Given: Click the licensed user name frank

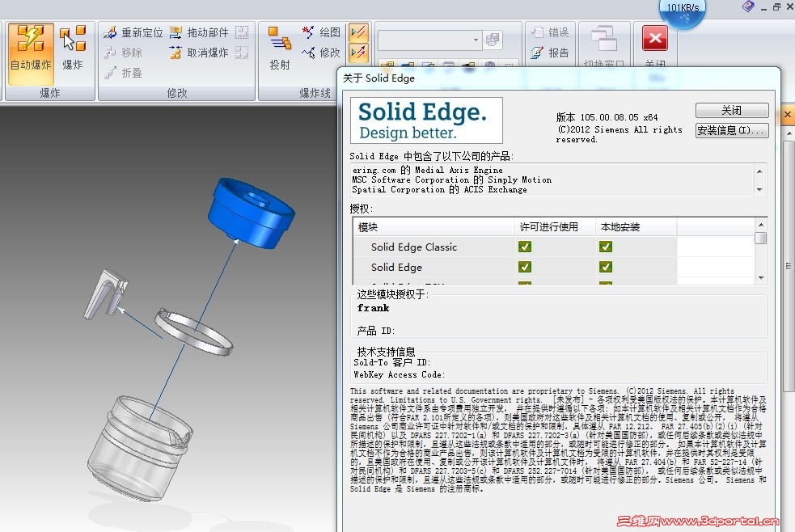Looking at the screenshot, I should click(x=373, y=308).
